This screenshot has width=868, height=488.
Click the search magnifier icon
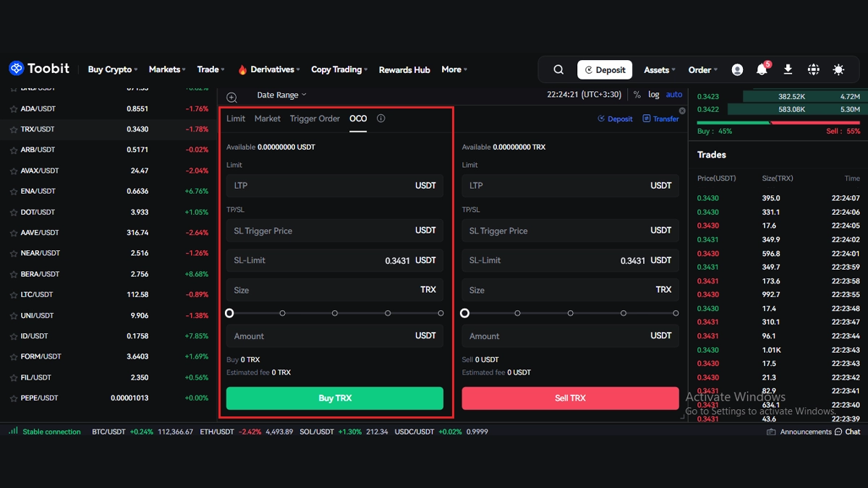(558, 69)
